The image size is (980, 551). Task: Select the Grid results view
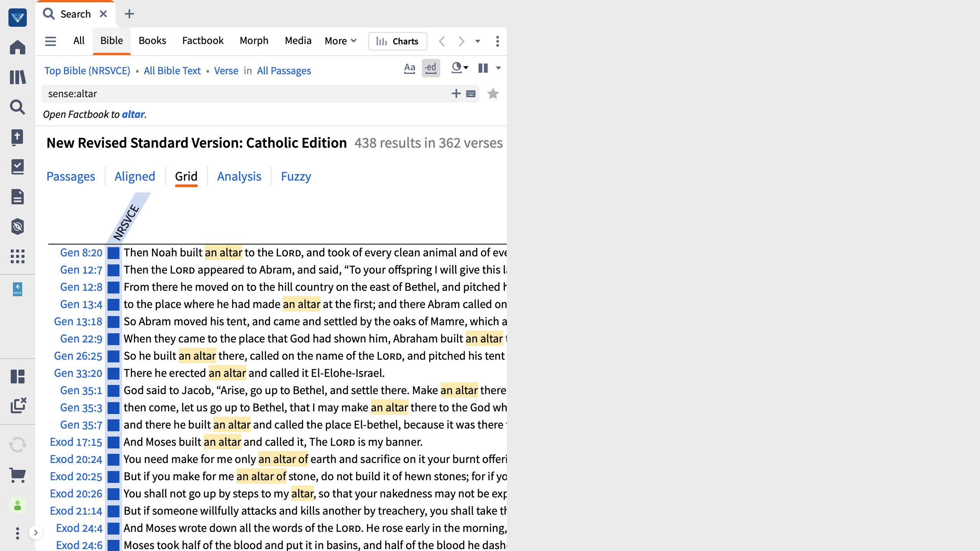[x=186, y=176]
